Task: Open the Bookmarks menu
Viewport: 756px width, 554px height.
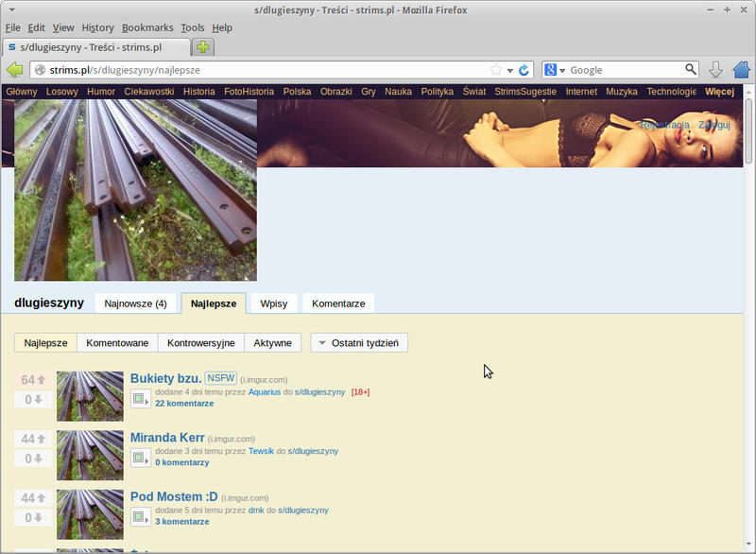Action: pos(147,28)
